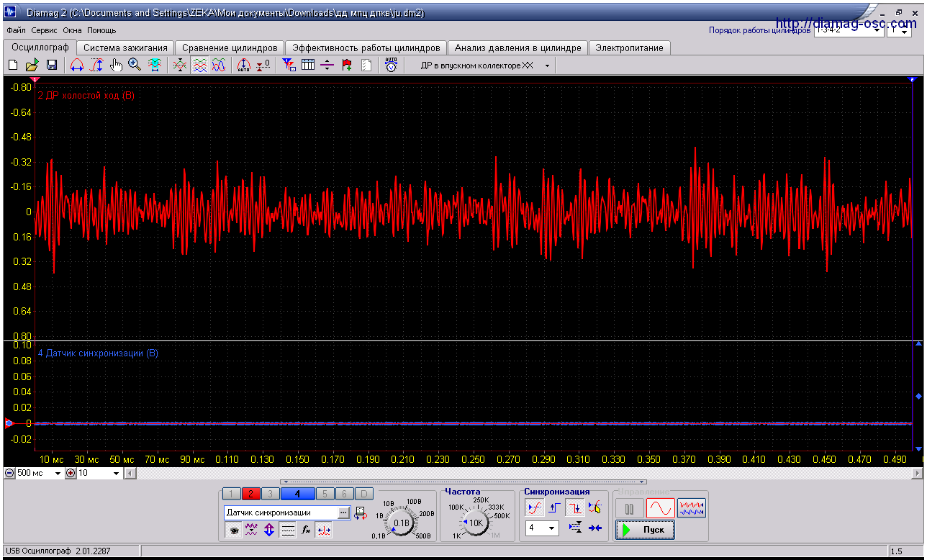Open the Помощь menu
The height and width of the screenshot is (560, 927).
[101, 30]
